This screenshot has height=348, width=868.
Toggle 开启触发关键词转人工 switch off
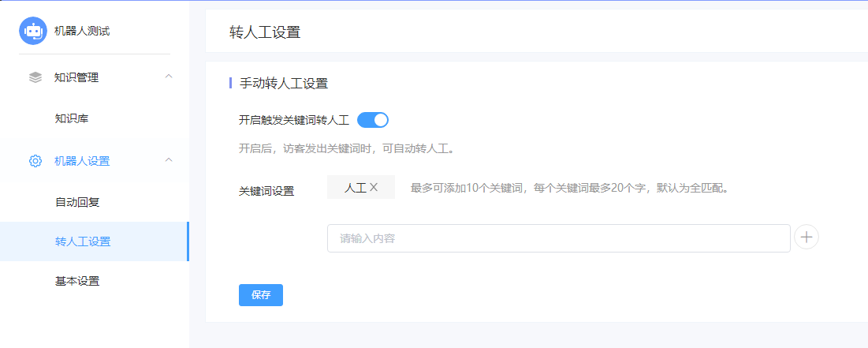click(x=373, y=120)
